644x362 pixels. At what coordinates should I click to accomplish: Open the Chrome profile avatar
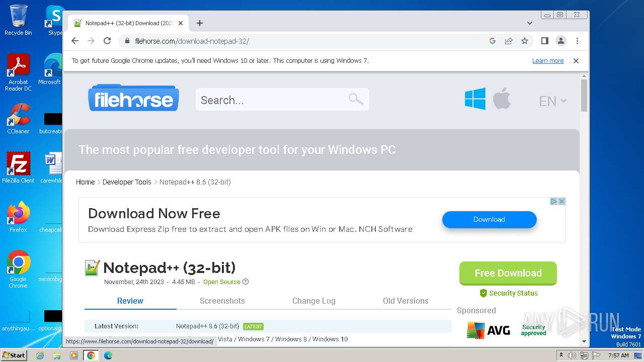click(560, 41)
